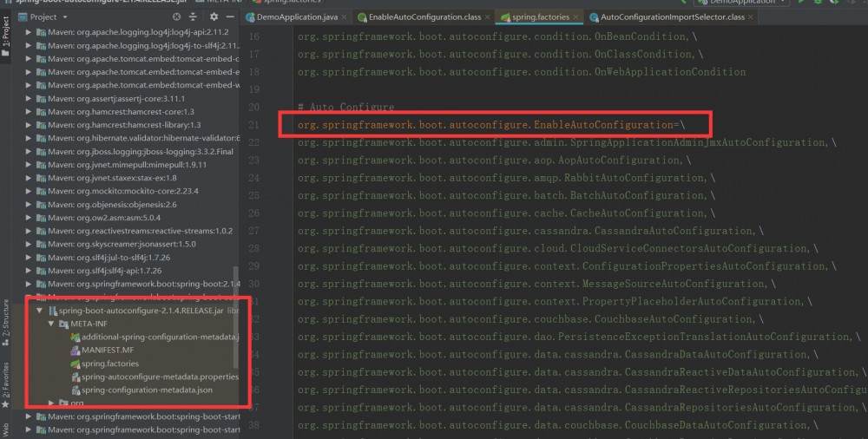Click the leaf icon of spring.factories in tree
The height and width of the screenshot is (439, 868).
[76, 364]
